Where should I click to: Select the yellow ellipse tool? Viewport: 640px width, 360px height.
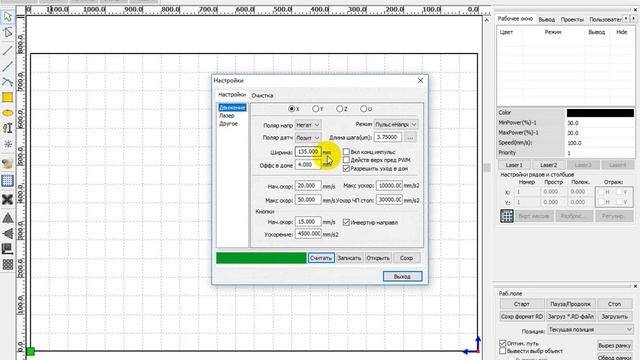pyautogui.click(x=7, y=113)
